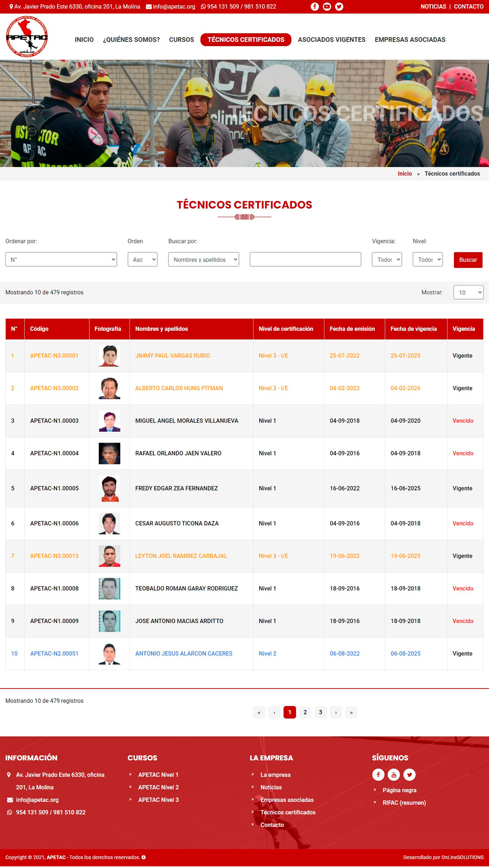Open footer link APETAC Nivel 3

(159, 800)
